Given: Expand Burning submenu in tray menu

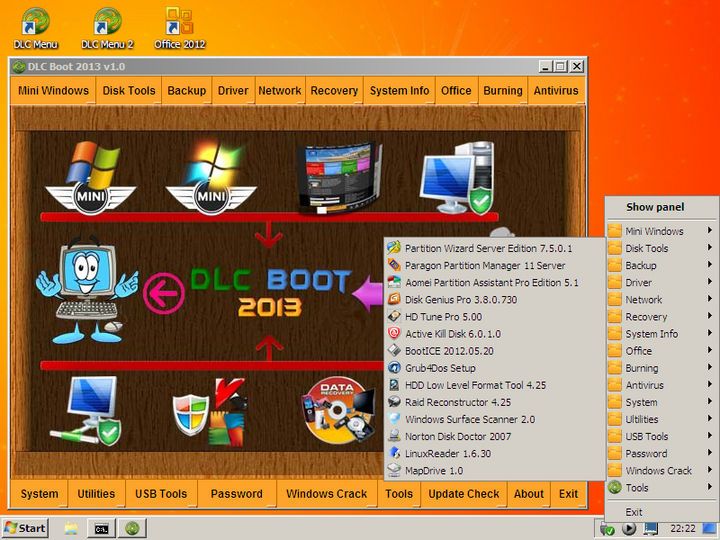Looking at the screenshot, I should [661, 368].
